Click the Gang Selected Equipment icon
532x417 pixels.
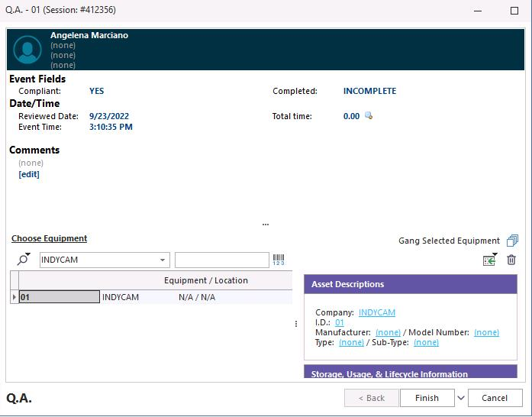[x=512, y=241]
